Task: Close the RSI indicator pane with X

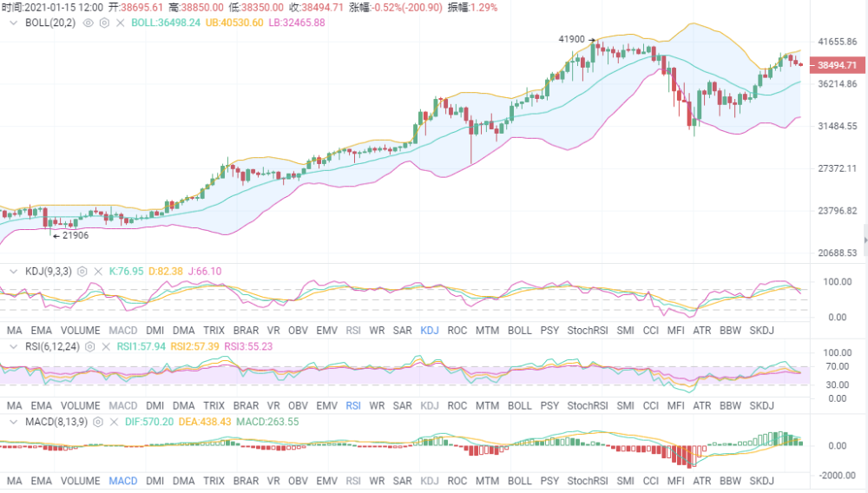Action: point(106,346)
